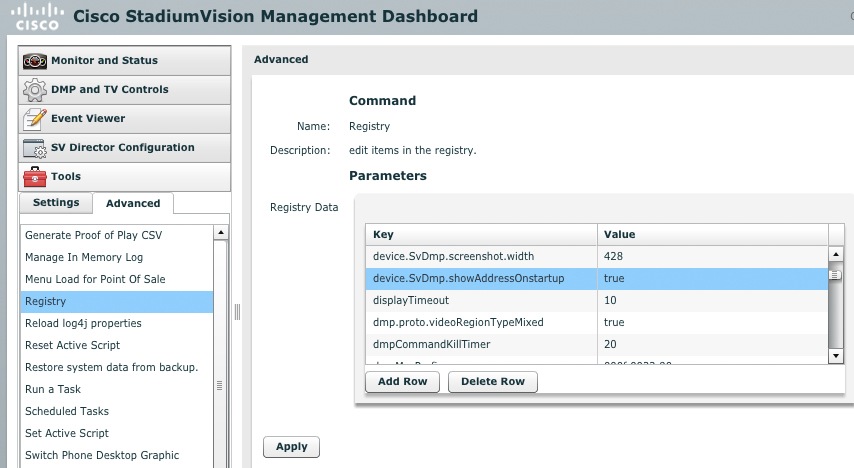
Task: Click the Event Viewer pencil icon
Action: point(35,119)
